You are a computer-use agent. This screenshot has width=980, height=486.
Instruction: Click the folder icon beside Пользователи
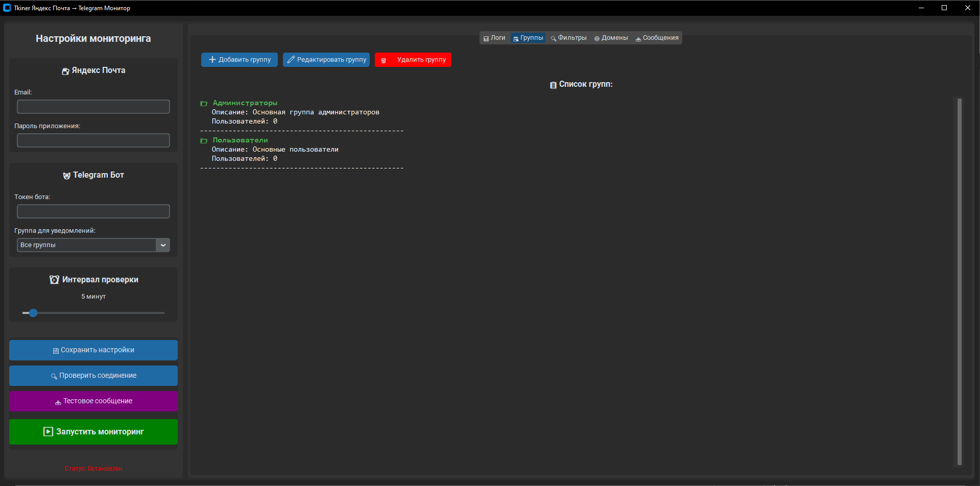[x=204, y=141]
